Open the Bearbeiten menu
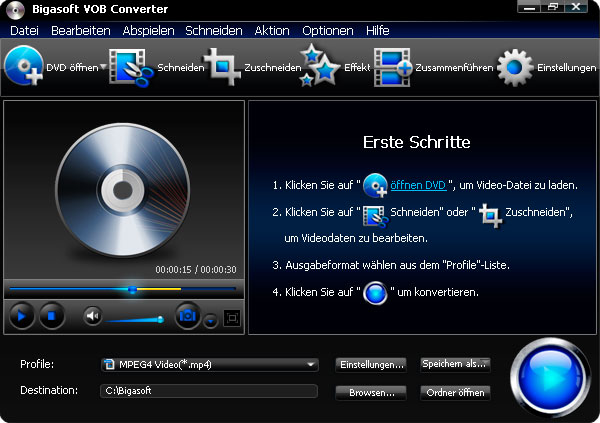Screen dimensions: 600x423 tap(81, 31)
